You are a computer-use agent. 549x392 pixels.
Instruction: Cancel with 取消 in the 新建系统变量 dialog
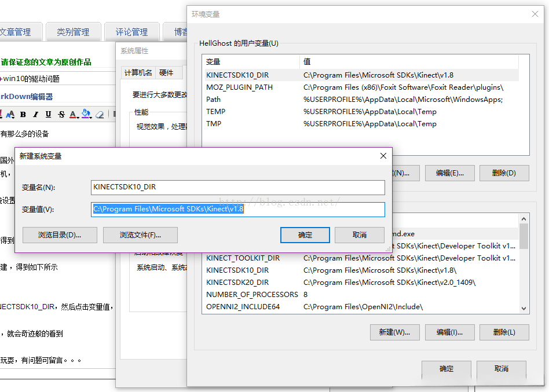(x=360, y=235)
